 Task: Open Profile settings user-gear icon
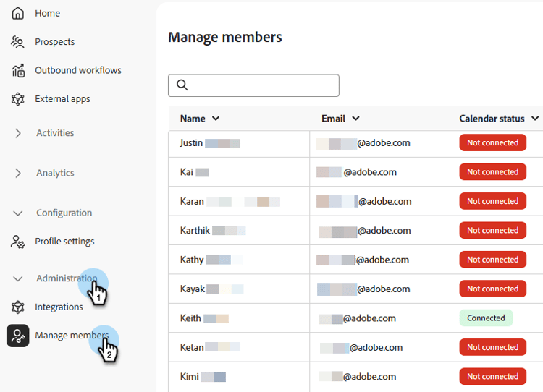click(x=17, y=242)
